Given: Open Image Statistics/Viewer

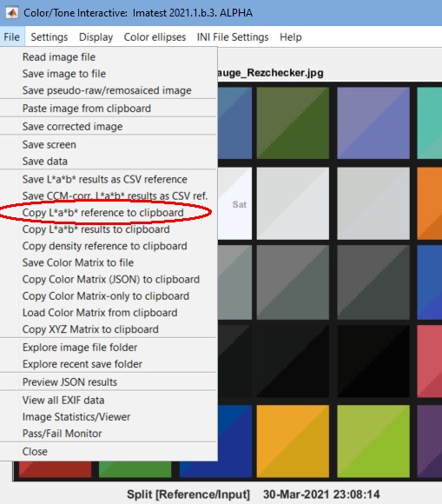Looking at the screenshot, I should 109,417.
